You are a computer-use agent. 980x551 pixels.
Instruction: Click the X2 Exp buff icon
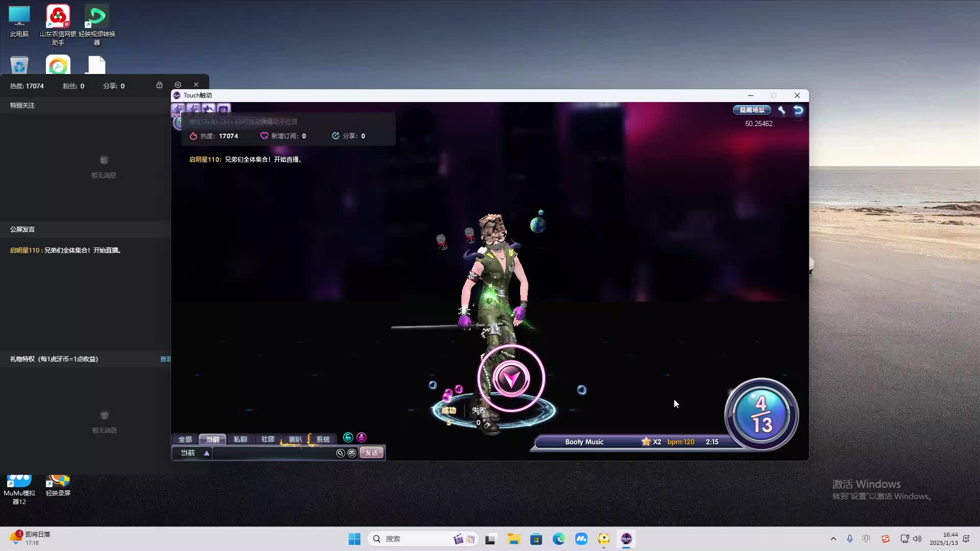(x=178, y=109)
